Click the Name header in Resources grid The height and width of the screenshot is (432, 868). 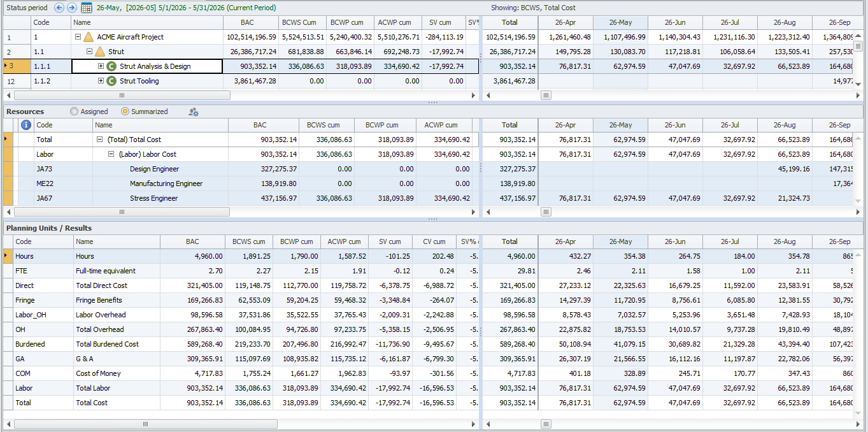coord(161,125)
